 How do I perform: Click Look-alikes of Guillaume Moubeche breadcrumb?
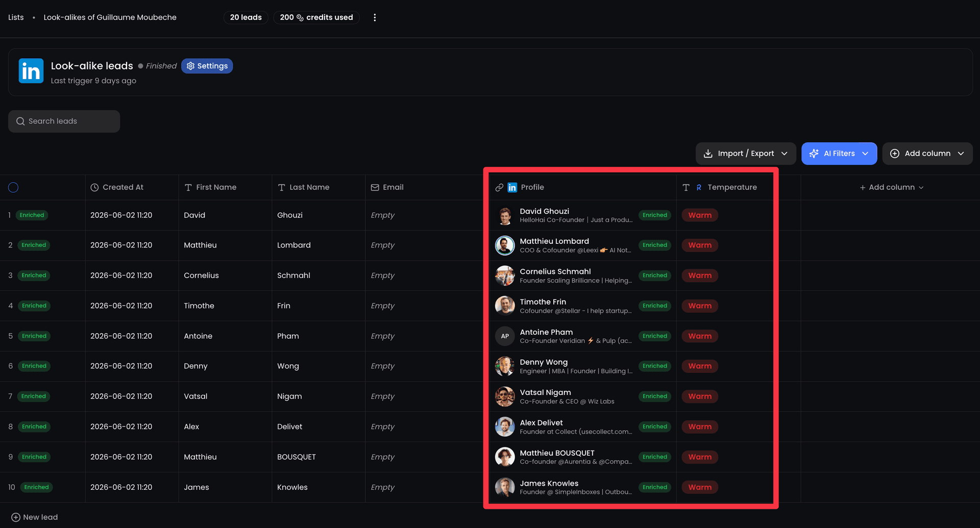click(110, 17)
